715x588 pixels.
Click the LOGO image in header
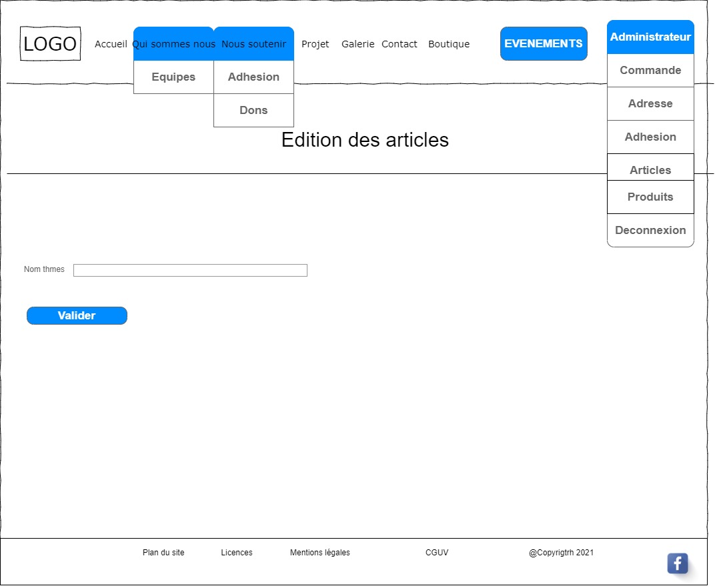50,44
